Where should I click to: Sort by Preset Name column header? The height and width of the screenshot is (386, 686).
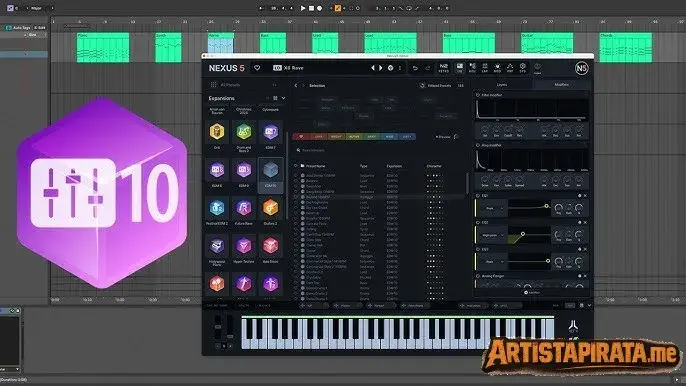(315, 166)
